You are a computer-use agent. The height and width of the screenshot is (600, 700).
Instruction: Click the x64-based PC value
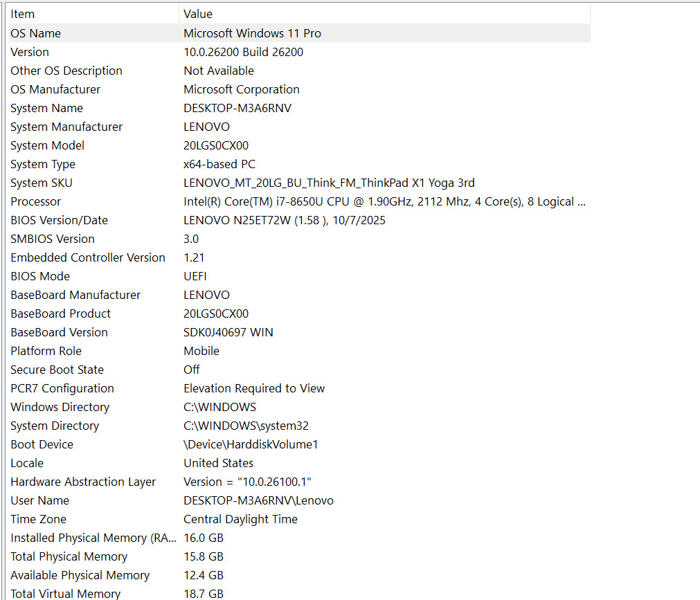tap(219, 165)
